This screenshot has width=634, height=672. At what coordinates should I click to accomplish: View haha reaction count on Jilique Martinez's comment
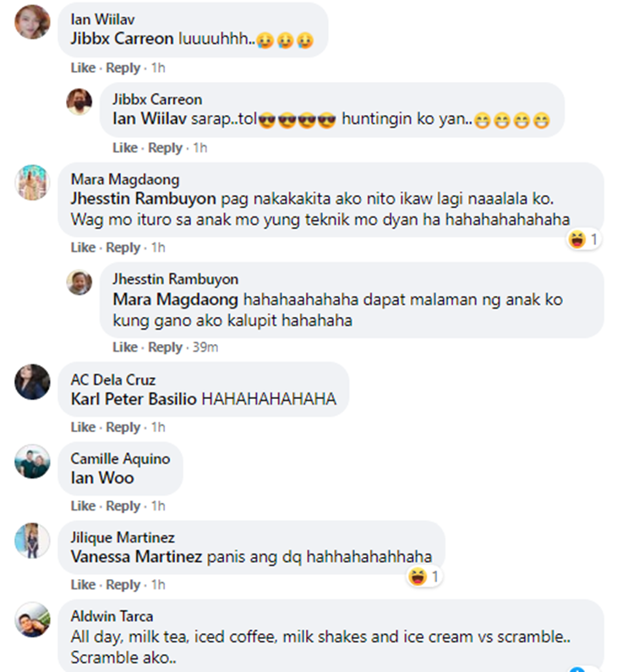(x=435, y=576)
